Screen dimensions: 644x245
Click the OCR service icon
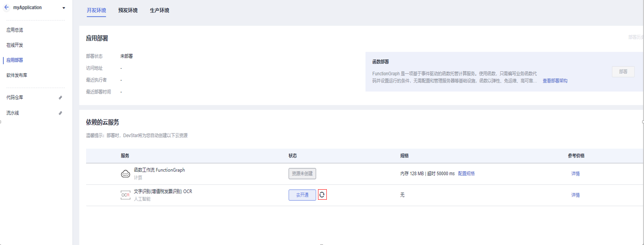125,195
